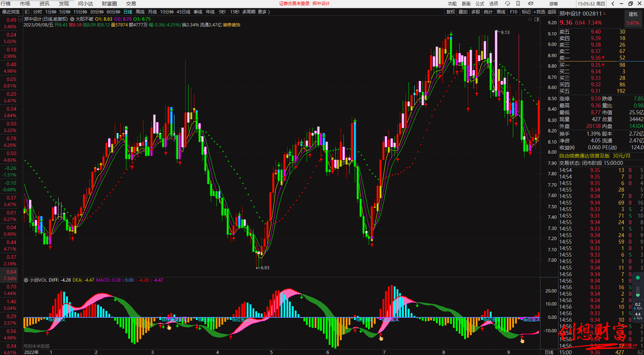Switch to the 45日线 period
The width and height of the screenshot is (644, 355).
(183, 12)
